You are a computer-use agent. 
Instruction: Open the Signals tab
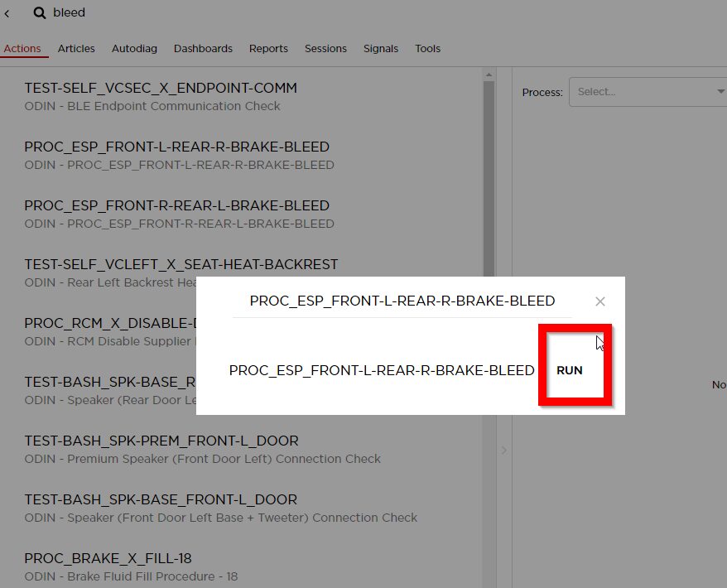(x=381, y=49)
